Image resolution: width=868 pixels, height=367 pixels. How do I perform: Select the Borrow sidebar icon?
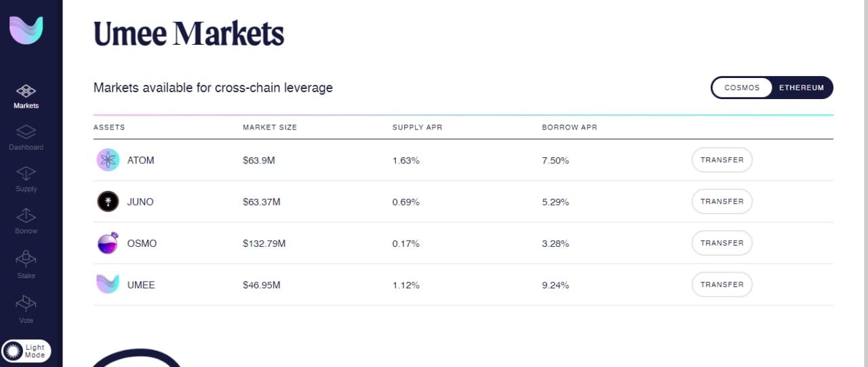[x=26, y=216]
